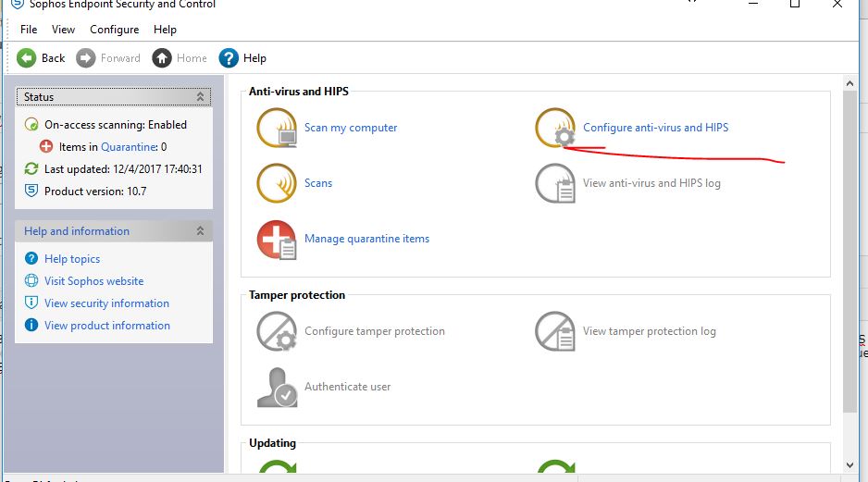Click the Configure anti-virus and HIPS icon
The image size is (868, 482).
pos(555,128)
